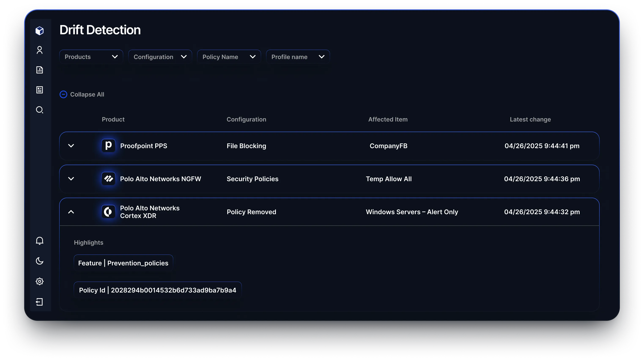Open the document list sidebar icon

(x=40, y=90)
